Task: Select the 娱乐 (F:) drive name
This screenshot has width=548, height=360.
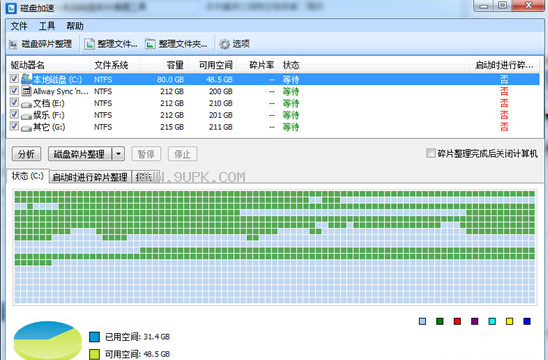Action: coord(49,115)
